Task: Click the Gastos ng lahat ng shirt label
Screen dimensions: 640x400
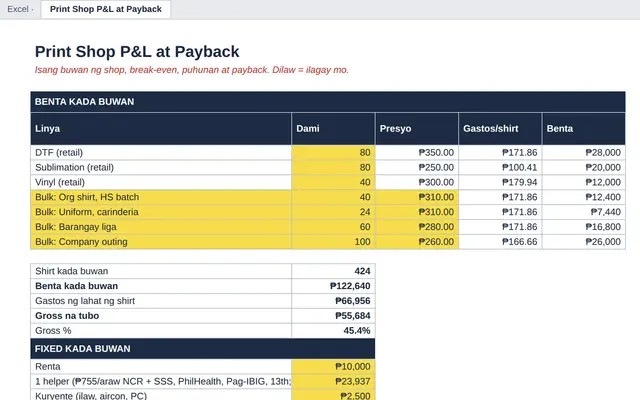Action: pyautogui.click(x=161, y=301)
